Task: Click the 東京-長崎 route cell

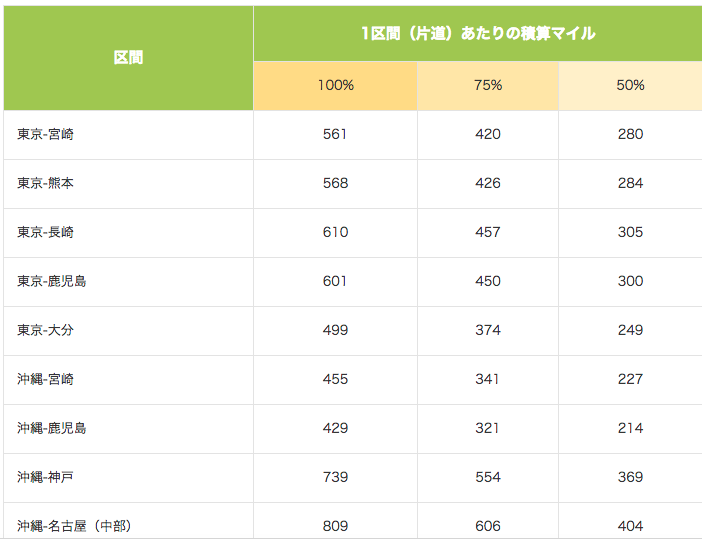Action: pyautogui.click(x=128, y=233)
